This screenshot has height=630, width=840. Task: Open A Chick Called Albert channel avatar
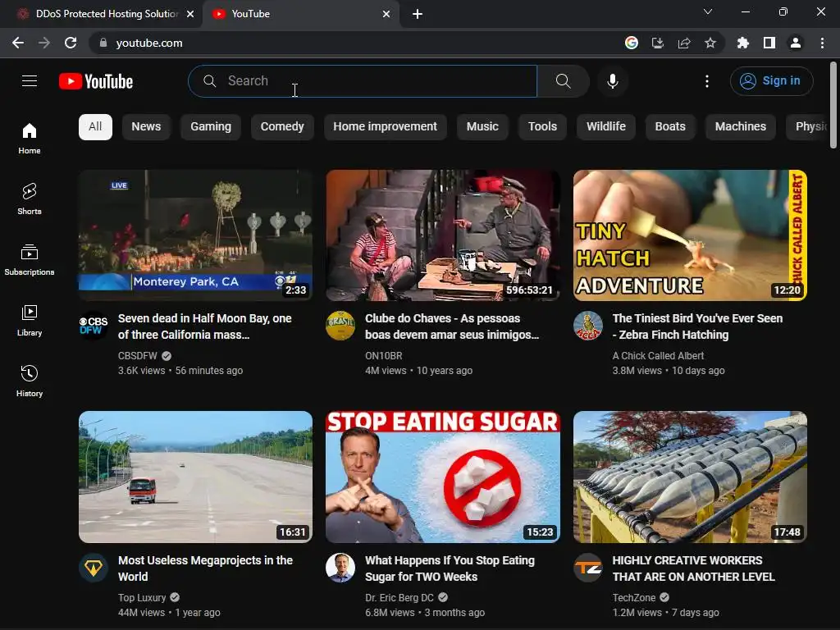tap(588, 325)
